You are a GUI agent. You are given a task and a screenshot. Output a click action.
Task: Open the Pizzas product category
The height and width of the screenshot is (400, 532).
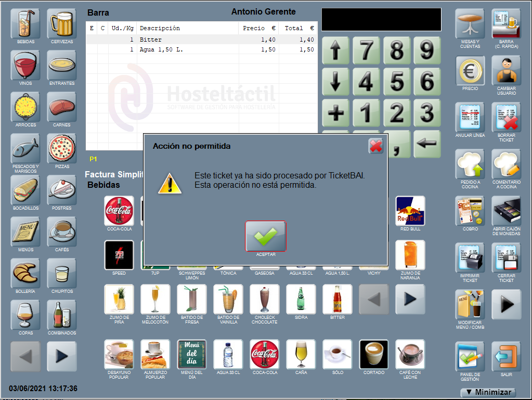click(62, 149)
